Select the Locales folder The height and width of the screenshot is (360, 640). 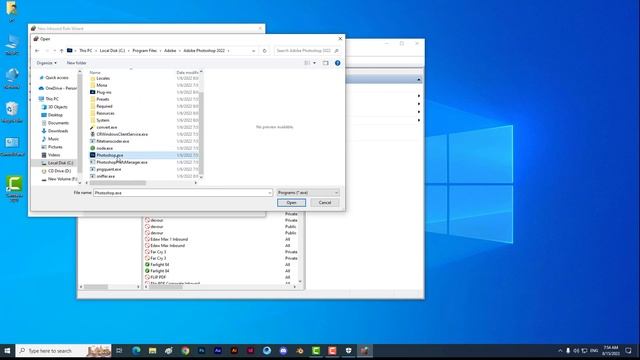103,78
